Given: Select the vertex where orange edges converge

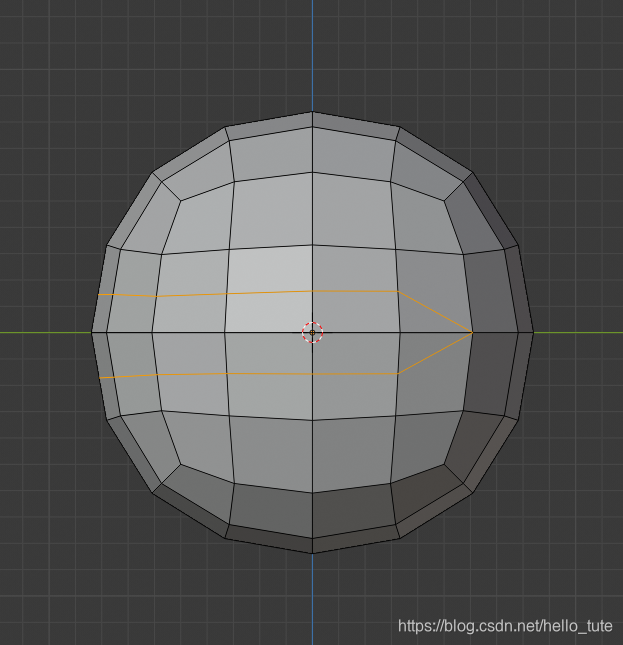Looking at the screenshot, I should pyautogui.click(x=473, y=332).
